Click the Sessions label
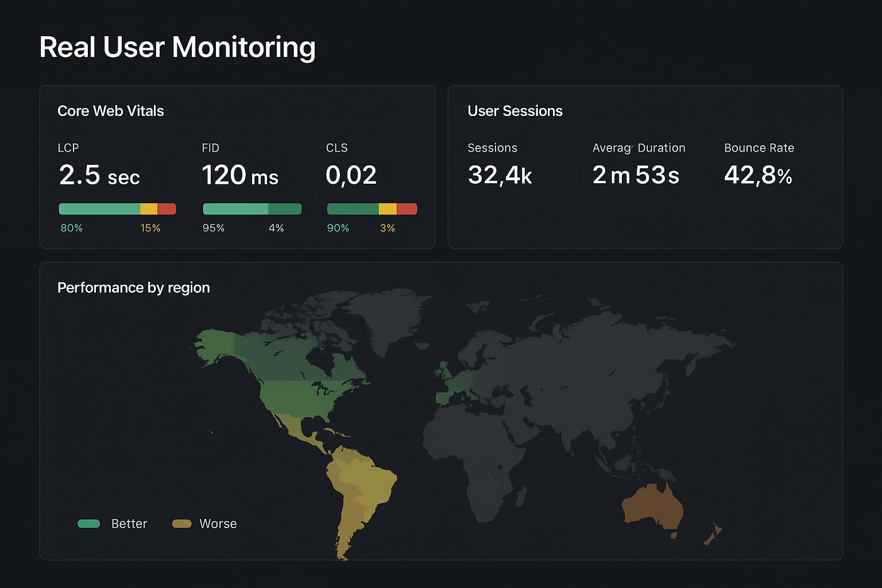Screen dimensions: 882x588 pos(493,148)
